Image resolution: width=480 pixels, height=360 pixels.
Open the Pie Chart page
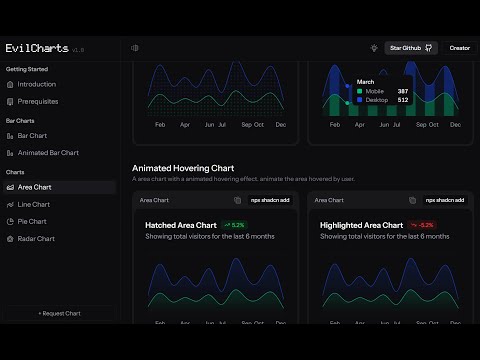coord(32,221)
